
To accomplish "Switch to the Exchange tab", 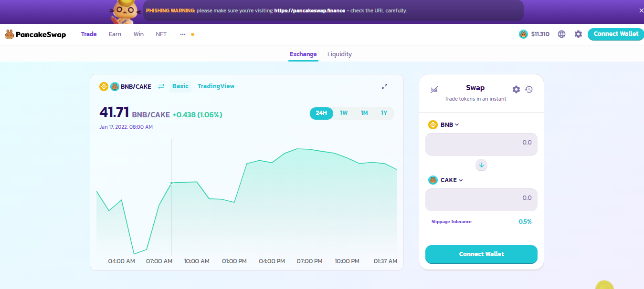I will pos(303,54).
